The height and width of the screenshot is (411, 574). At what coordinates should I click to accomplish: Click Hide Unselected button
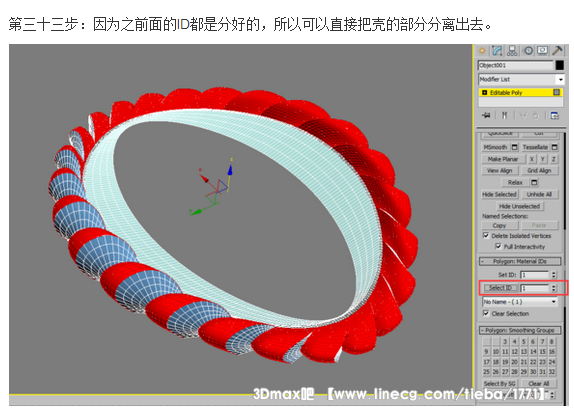519,206
